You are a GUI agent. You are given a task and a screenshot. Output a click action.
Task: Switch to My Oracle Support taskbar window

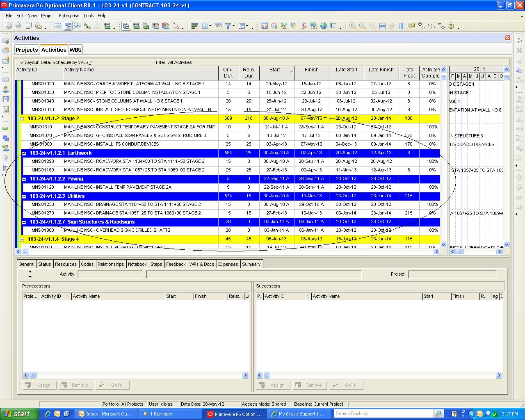pos(298,414)
